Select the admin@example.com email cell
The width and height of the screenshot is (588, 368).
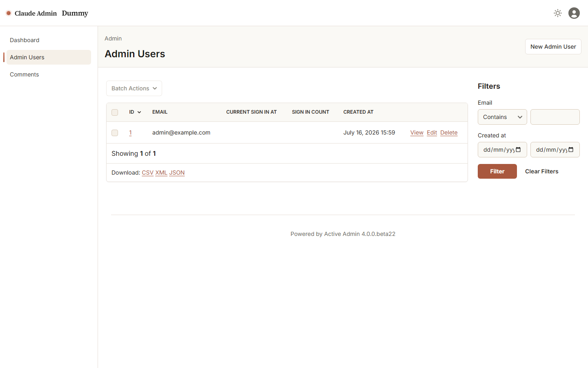coord(181,132)
